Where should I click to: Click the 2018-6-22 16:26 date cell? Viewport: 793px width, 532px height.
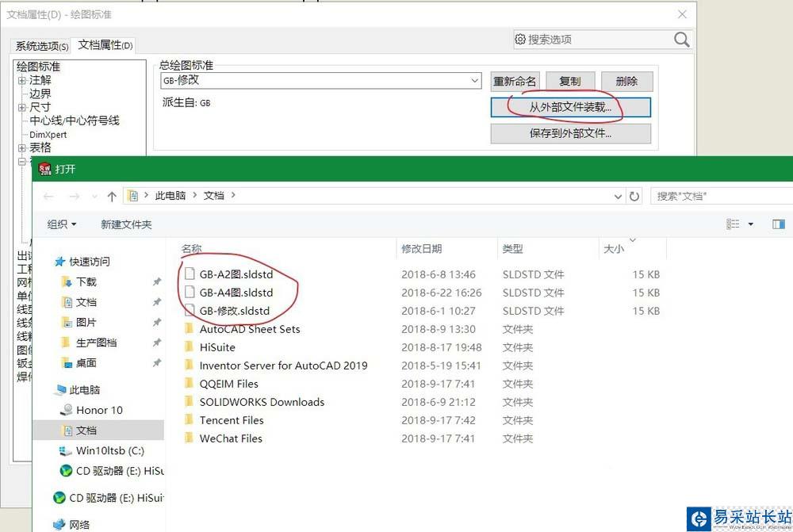[x=441, y=293]
